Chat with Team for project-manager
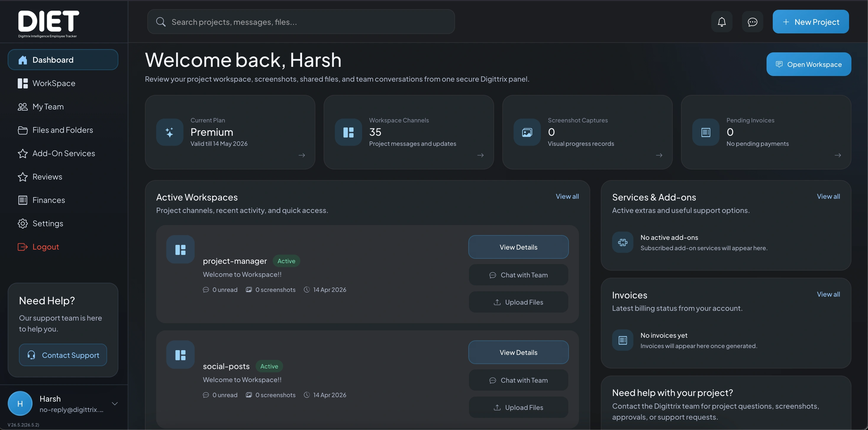 [x=518, y=275]
